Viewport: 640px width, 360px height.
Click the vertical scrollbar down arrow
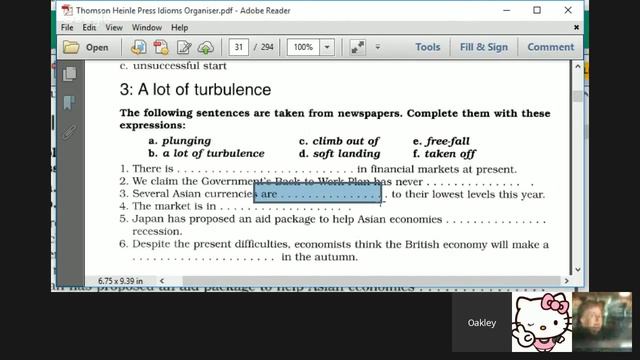pyautogui.click(x=578, y=269)
